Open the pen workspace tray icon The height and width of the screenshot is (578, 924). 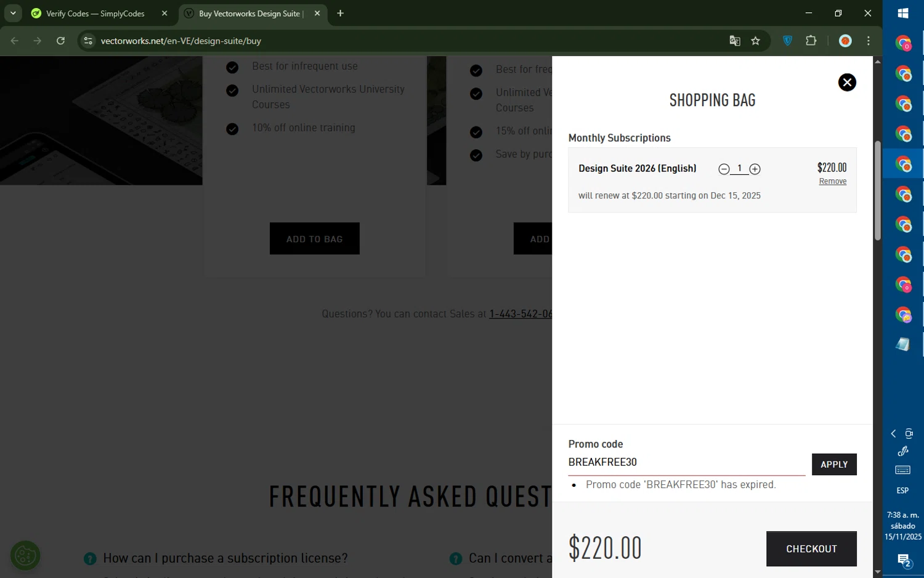(x=903, y=452)
